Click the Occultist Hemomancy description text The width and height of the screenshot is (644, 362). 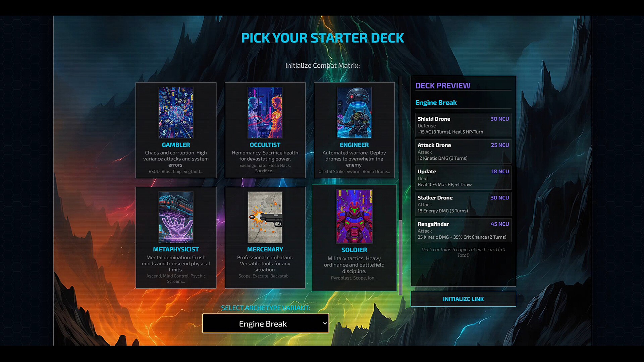pyautogui.click(x=265, y=156)
